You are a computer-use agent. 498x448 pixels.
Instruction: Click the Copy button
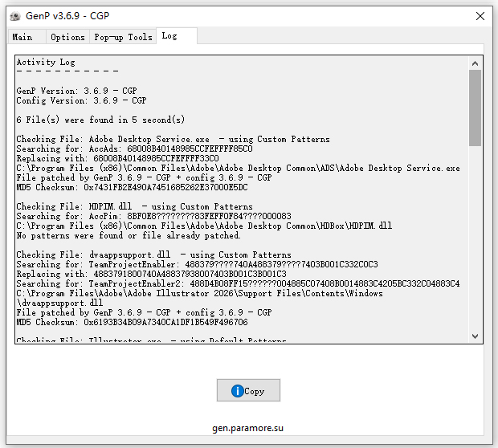point(248,390)
